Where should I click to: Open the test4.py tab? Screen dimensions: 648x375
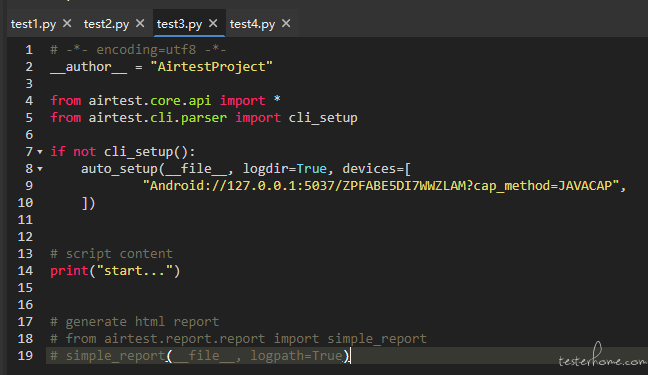252,24
